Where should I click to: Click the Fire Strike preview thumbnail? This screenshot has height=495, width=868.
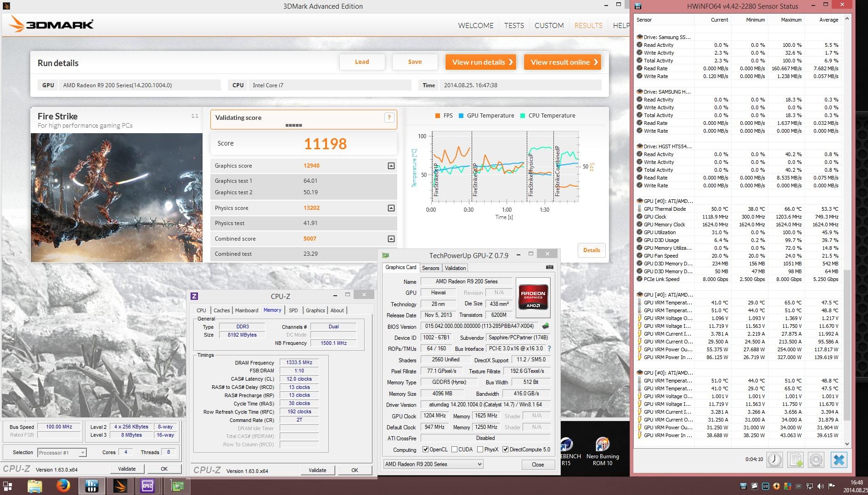tap(117, 197)
